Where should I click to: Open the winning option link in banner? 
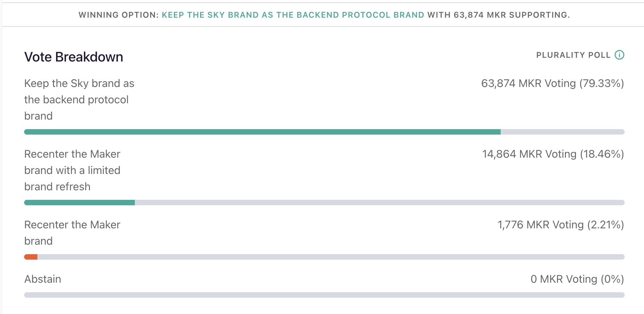(x=293, y=15)
